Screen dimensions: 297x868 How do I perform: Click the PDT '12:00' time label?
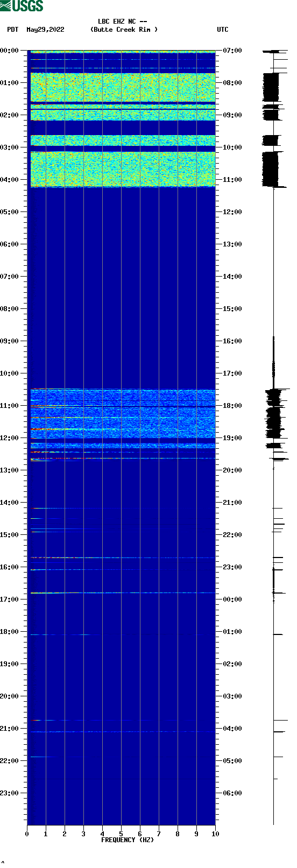[10, 438]
